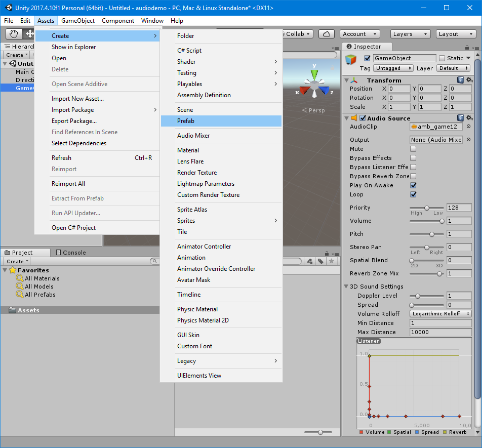This screenshot has height=448, width=482.
Task: Collapse the Transform component
Action: pos(346,80)
